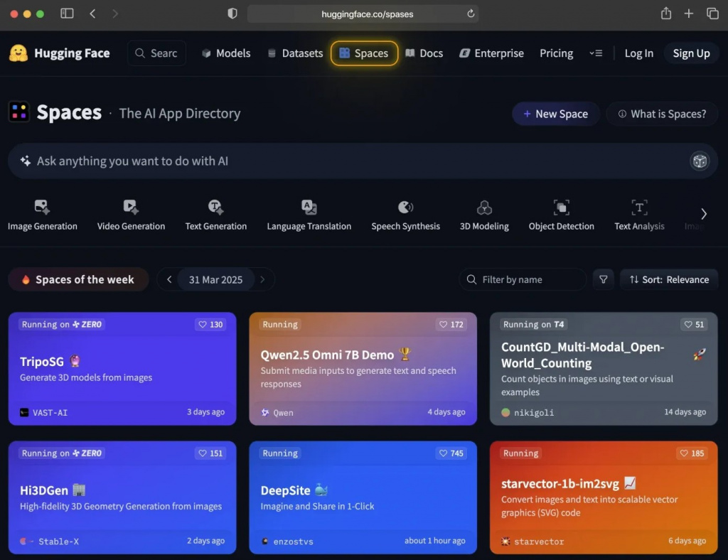
Task: Toggle the like heart on TripoSG card
Action: pos(210,325)
